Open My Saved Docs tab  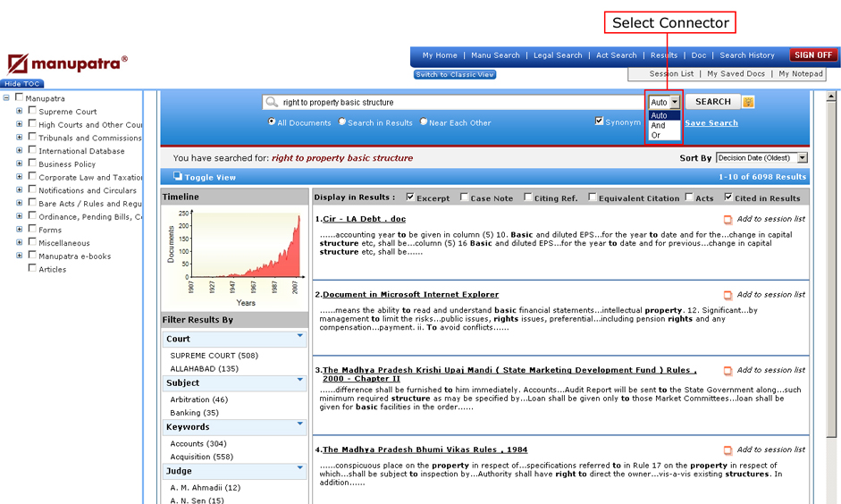(x=736, y=74)
